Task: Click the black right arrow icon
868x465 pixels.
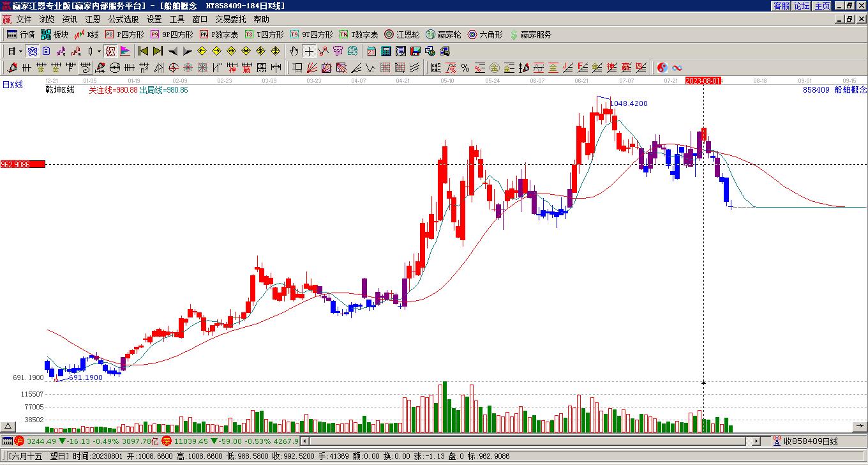Action: (x=187, y=51)
